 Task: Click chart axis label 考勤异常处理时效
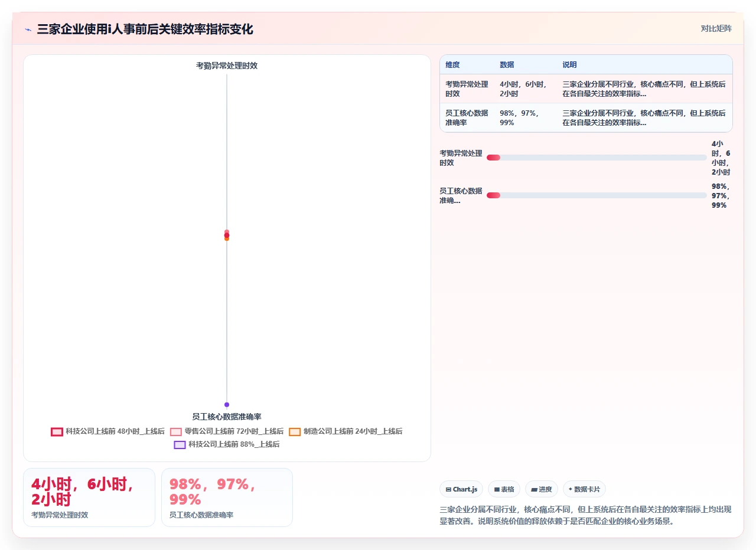227,66
